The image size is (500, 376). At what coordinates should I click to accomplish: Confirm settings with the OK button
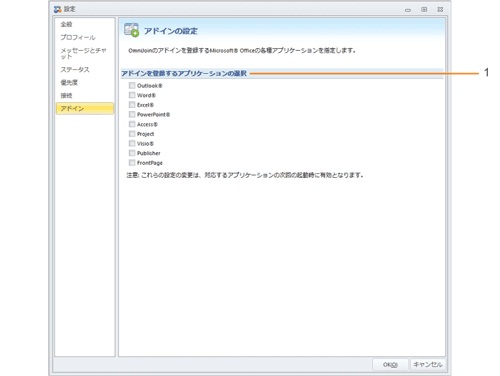(390, 365)
